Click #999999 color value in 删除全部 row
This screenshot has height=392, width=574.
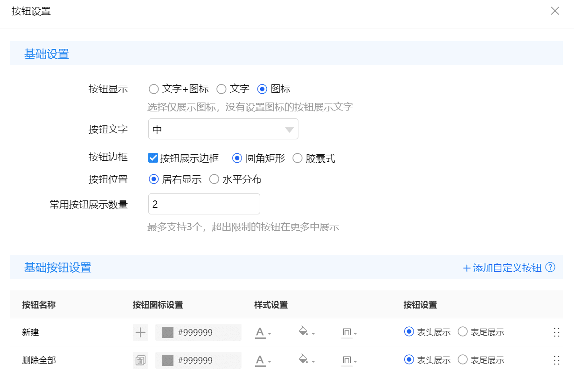pyautogui.click(x=195, y=360)
